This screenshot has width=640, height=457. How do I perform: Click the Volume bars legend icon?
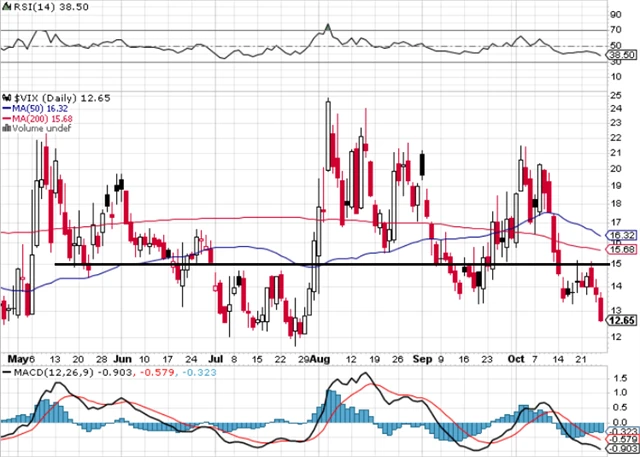tap(7, 128)
